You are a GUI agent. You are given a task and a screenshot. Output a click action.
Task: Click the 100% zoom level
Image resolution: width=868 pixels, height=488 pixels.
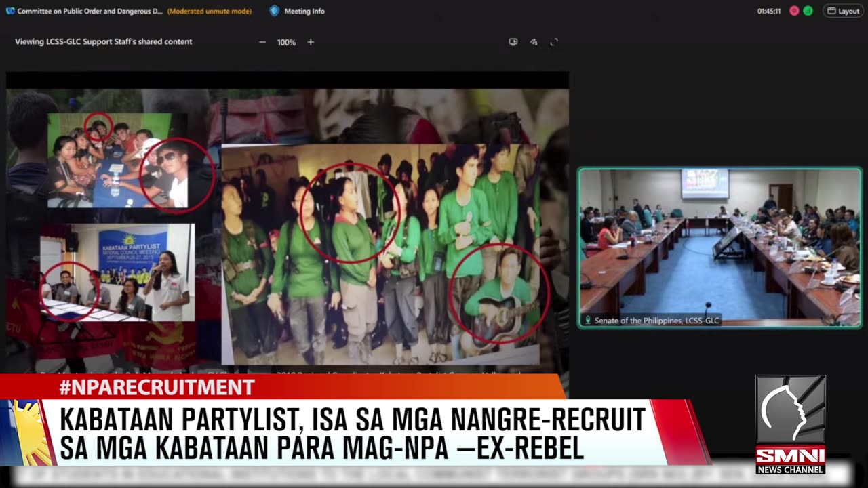click(x=286, y=42)
